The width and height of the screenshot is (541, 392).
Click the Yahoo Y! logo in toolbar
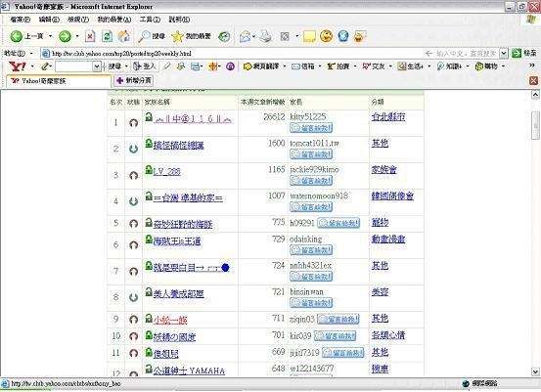point(18,65)
